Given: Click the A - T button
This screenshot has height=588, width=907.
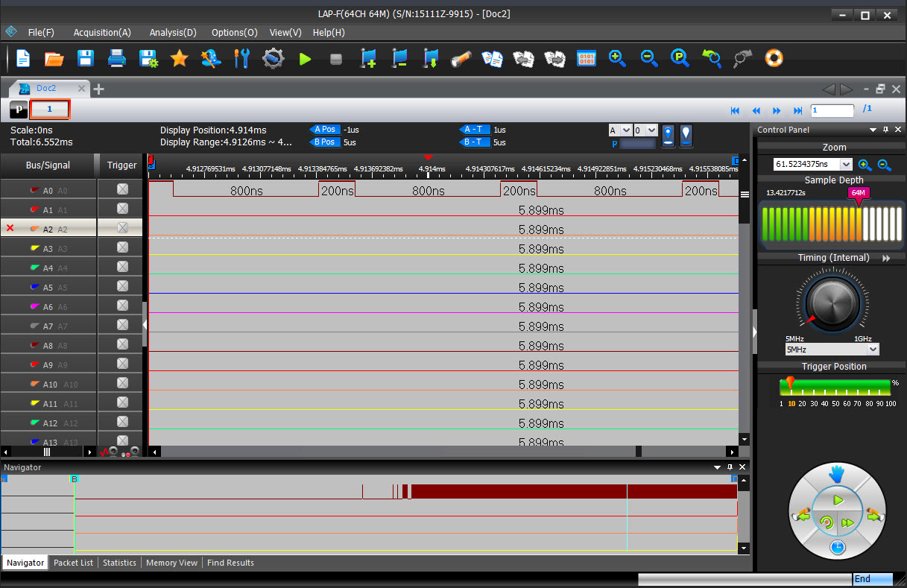Looking at the screenshot, I should click(x=475, y=130).
